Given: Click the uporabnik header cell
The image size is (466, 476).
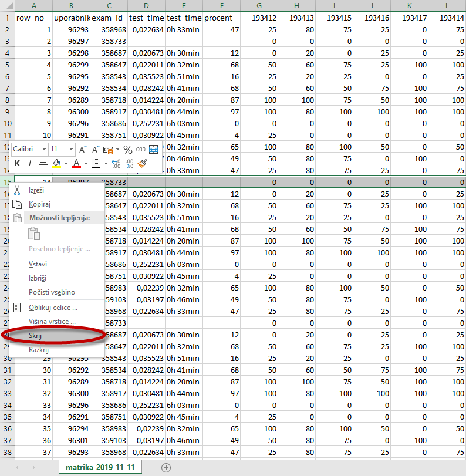Looking at the screenshot, I should click(72, 18).
